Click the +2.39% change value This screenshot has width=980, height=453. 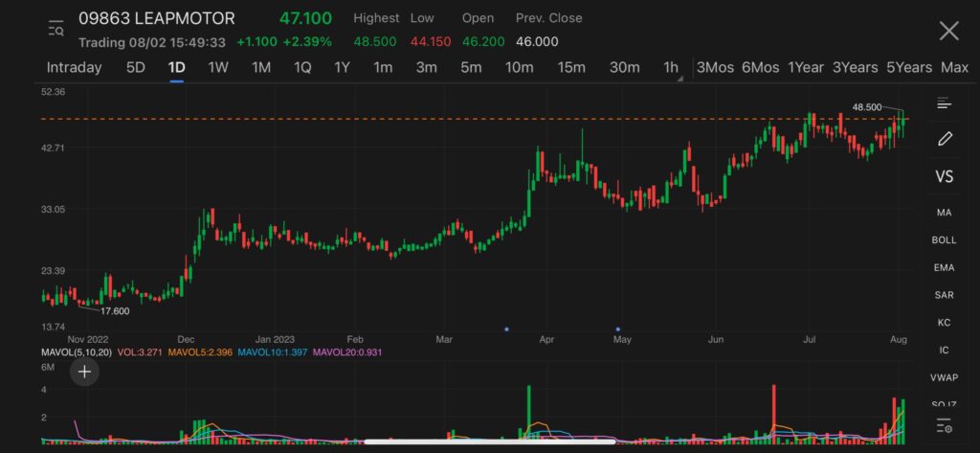pos(307,42)
